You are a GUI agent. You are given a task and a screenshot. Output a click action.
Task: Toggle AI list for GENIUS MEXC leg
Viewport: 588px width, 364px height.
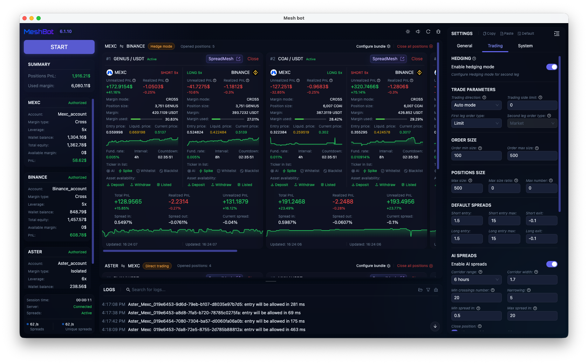[x=110, y=171]
